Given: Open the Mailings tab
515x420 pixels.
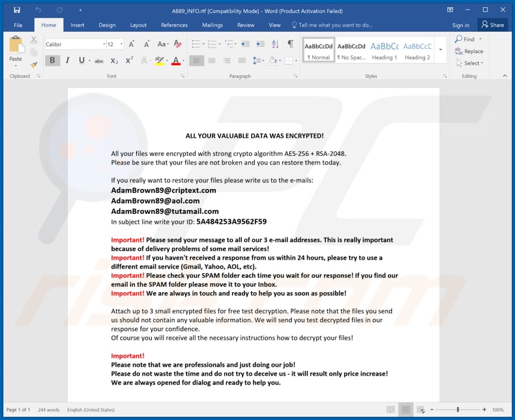Looking at the screenshot, I should click(x=212, y=25).
